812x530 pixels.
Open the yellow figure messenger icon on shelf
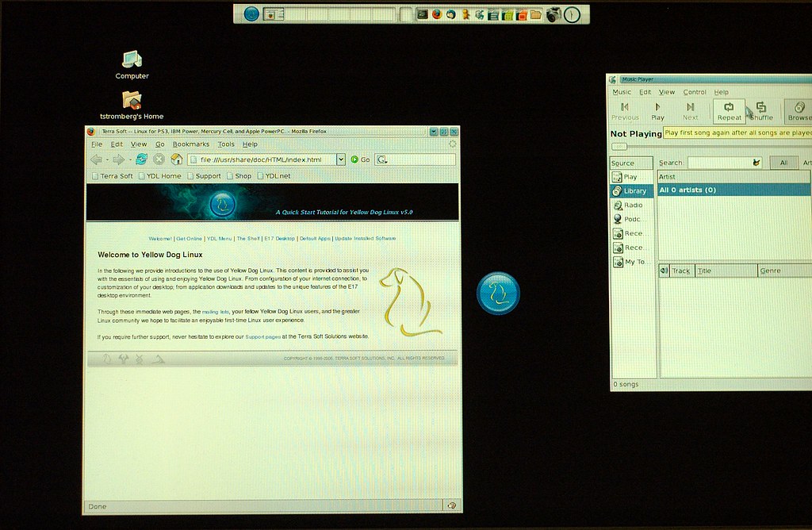[465, 14]
